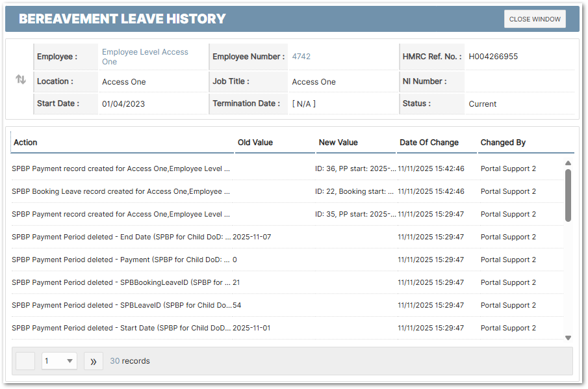The width and height of the screenshot is (588, 389).
Task: Open the Employee Level Access One link
Action: click(145, 57)
